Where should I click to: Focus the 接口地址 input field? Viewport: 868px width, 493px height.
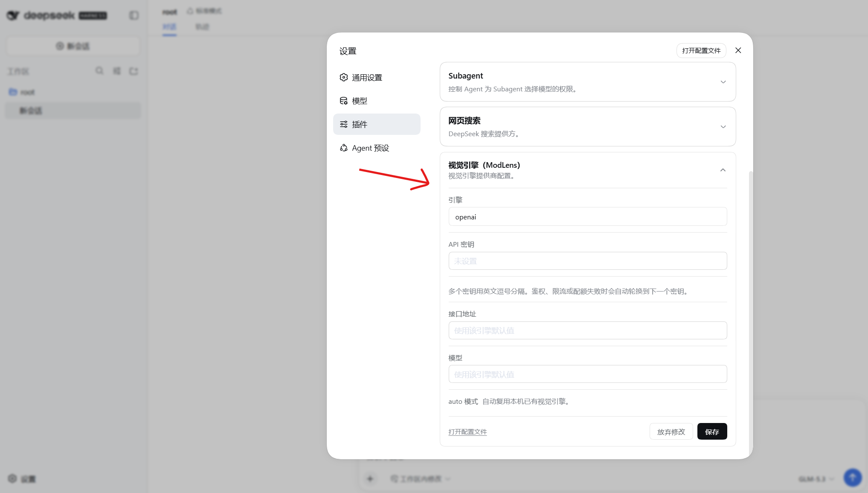(587, 330)
